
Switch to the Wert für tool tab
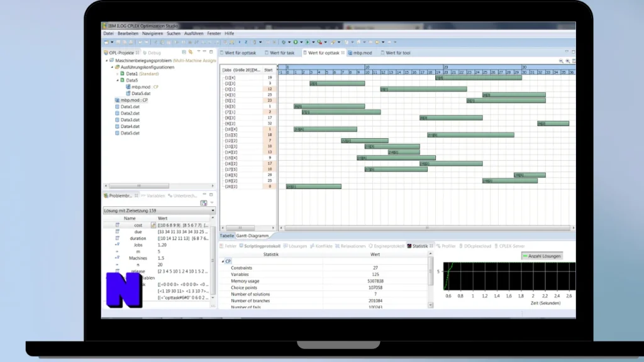[395, 53]
